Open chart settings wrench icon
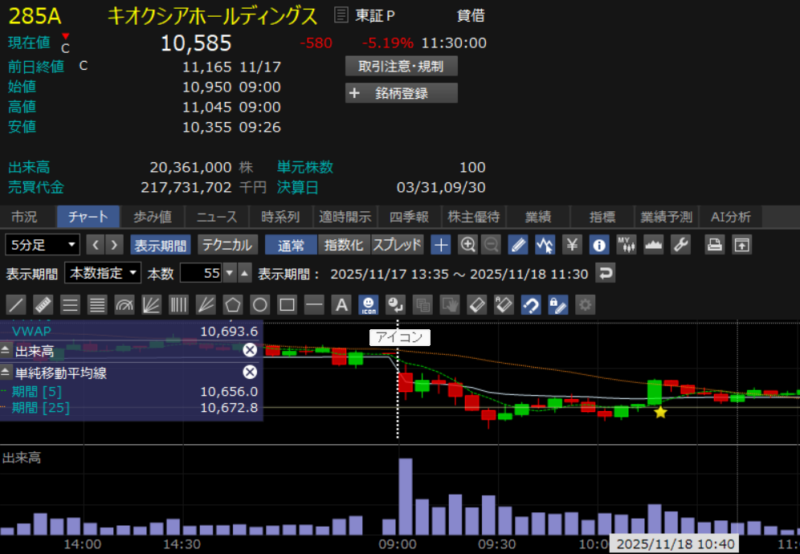 pyautogui.click(x=681, y=245)
